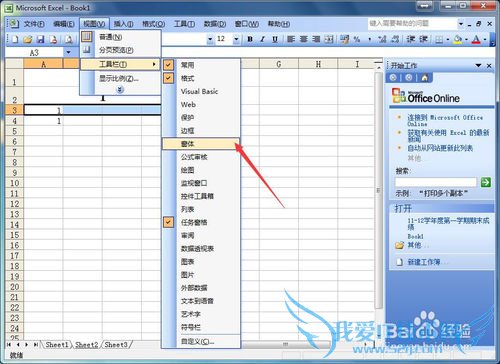Click task pane Forward arrow icon

[409, 78]
